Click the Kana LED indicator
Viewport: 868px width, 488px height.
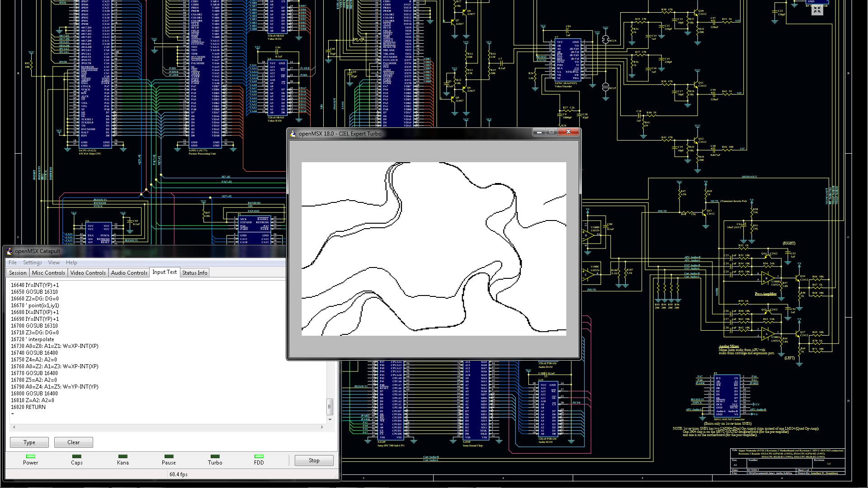click(123, 456)
